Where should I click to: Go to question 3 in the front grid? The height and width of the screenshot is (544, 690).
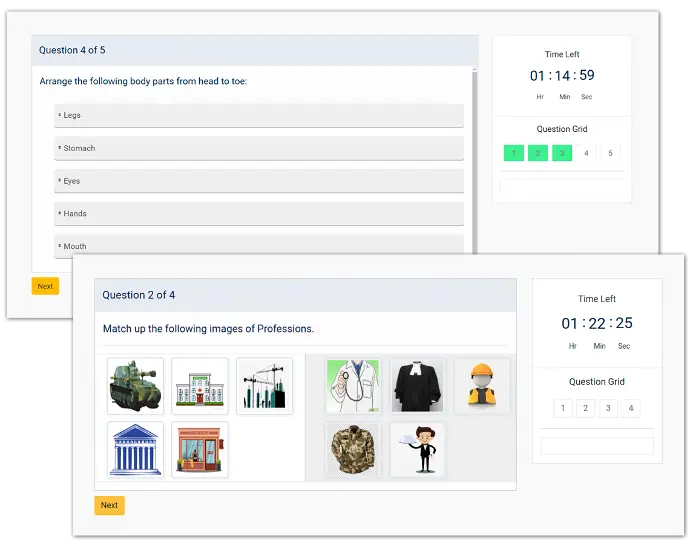(608, 408)
